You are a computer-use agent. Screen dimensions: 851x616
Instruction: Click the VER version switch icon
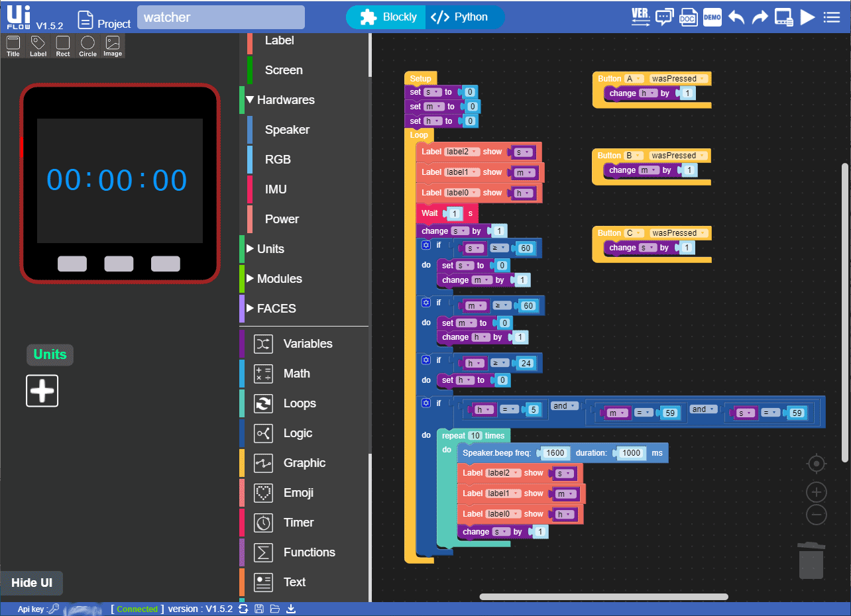tap(640, 17)
